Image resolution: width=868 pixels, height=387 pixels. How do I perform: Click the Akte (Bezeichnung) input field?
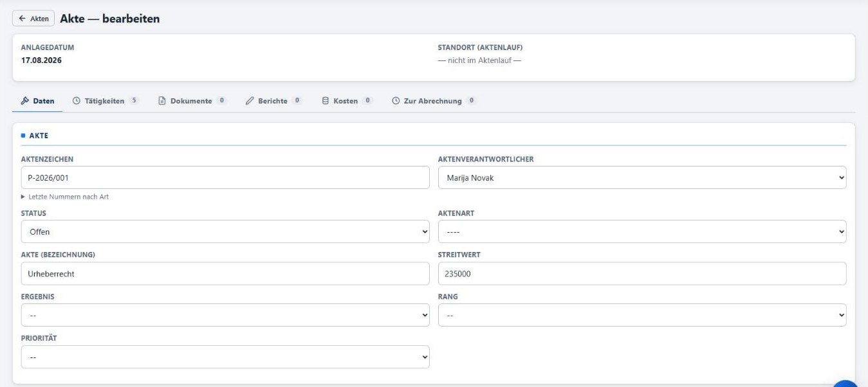tap(225, 273)
